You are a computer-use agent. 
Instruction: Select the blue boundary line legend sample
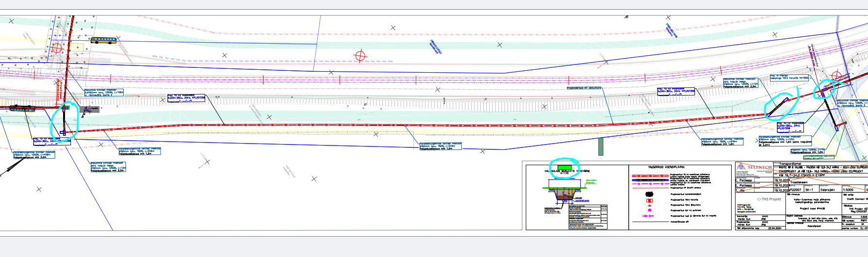(650, 222)
